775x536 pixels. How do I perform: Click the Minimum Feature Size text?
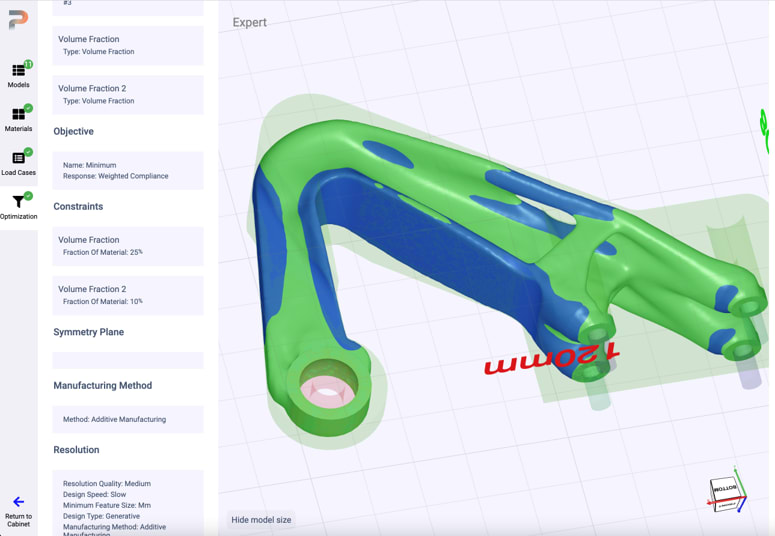[x=107, y=505]
